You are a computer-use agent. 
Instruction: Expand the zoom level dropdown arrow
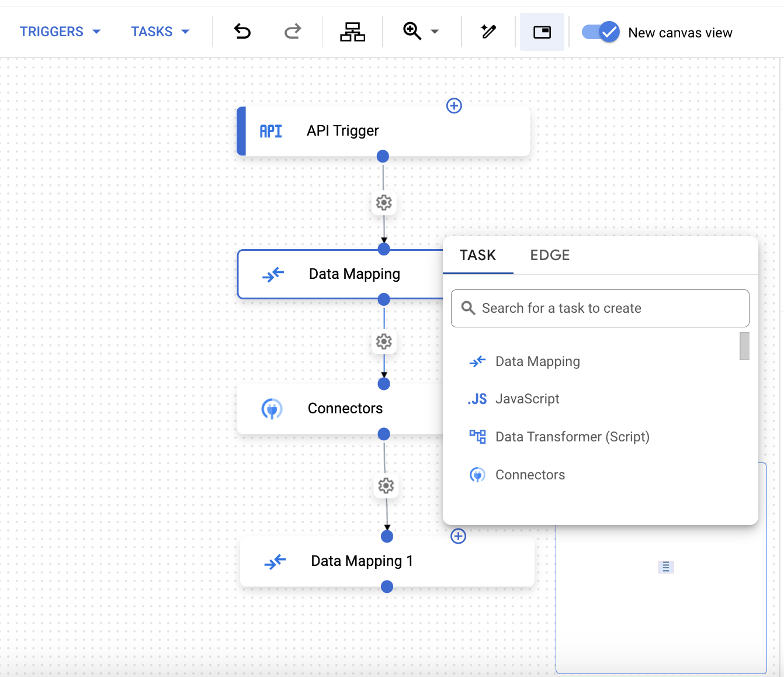click(435, 32)
